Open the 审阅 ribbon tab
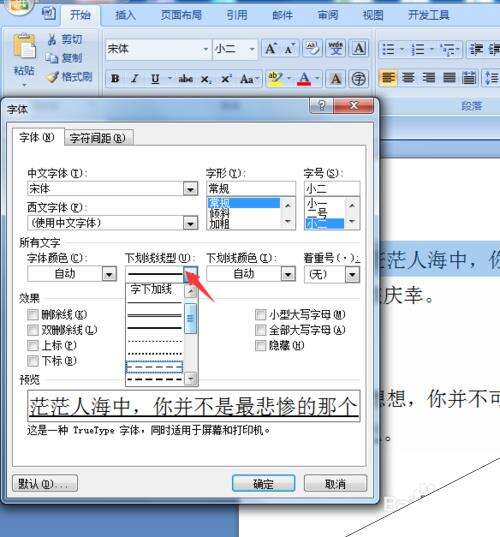This screenshot has height=537, width=500. [328, 15]
